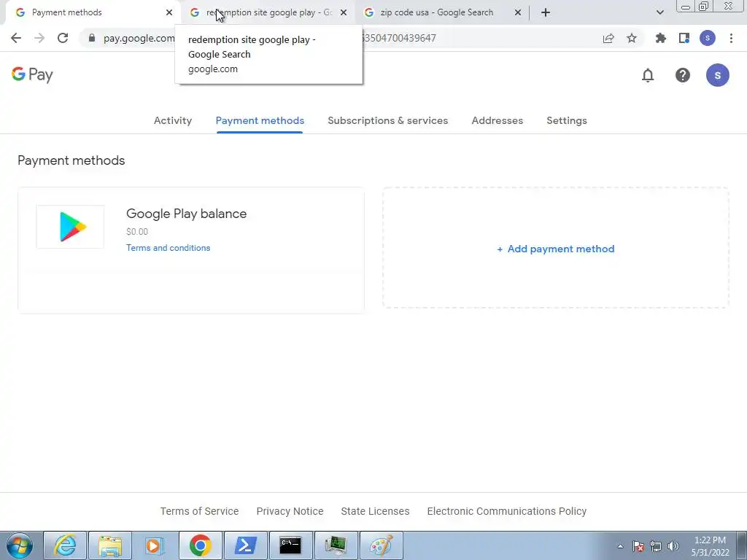Show hidden system tray icons arrow

(x=620, y=546)
